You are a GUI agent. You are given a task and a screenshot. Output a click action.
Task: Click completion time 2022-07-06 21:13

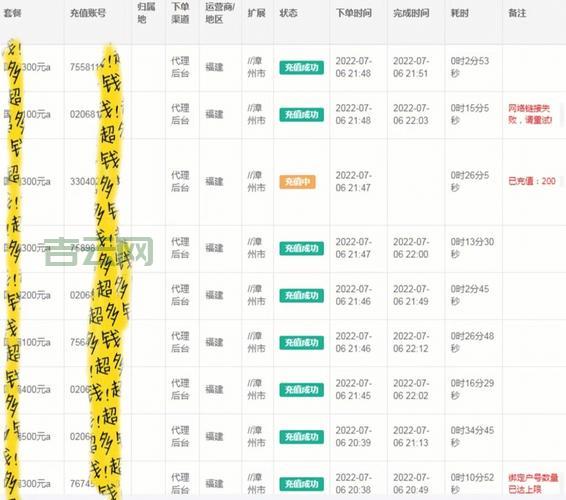pos(411,436)
